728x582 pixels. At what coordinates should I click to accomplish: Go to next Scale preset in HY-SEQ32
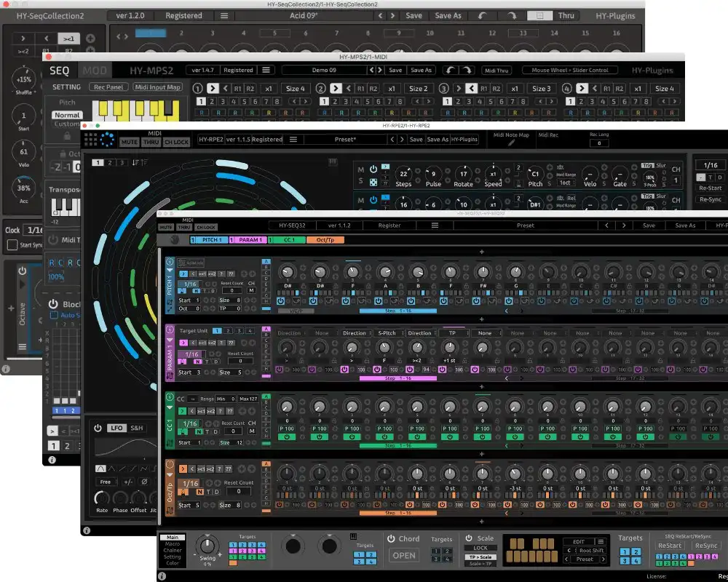pos(603,559)
